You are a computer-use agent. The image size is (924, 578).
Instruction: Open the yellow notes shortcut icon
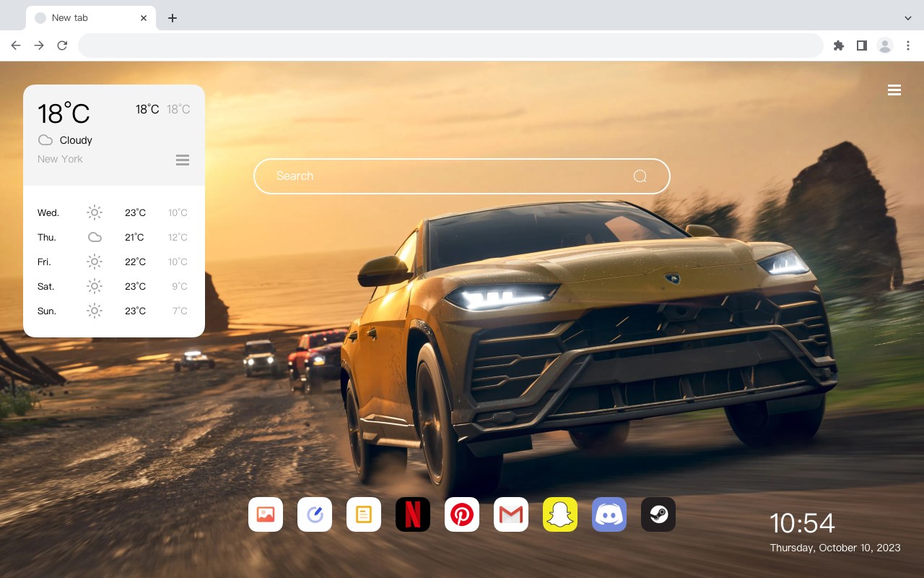click(364, 514)
